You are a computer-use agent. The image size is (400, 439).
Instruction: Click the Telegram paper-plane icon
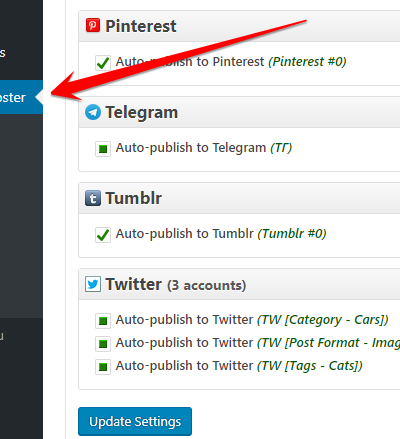click(x=93, y=112)
